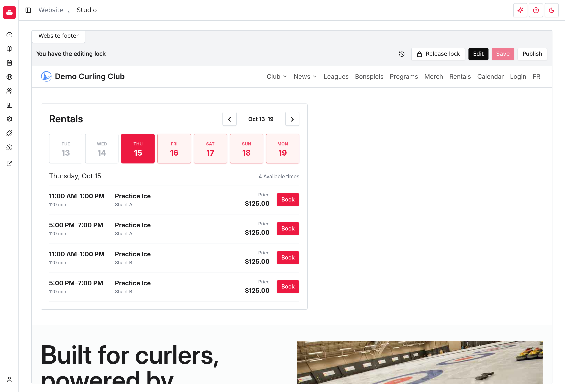The width and height of the screenshot is (565, 392).
Task: Click the question mark help icon
Action: coord(536,10)
